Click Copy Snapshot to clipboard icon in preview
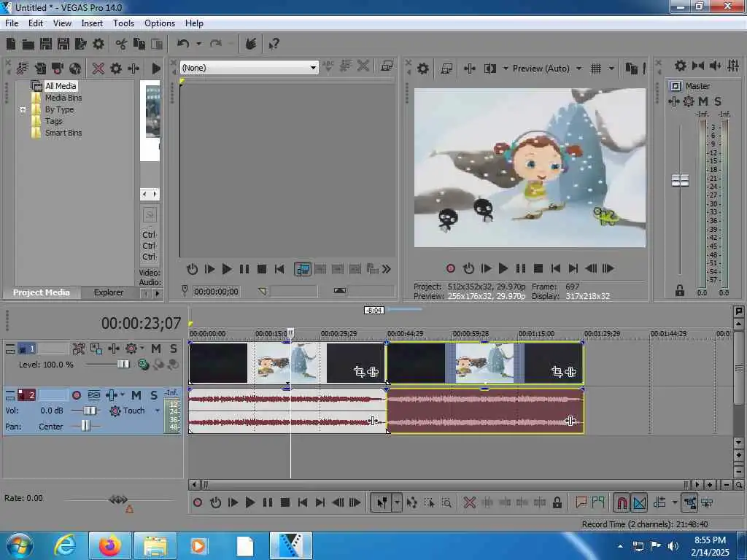 click(x=631, y=69)
